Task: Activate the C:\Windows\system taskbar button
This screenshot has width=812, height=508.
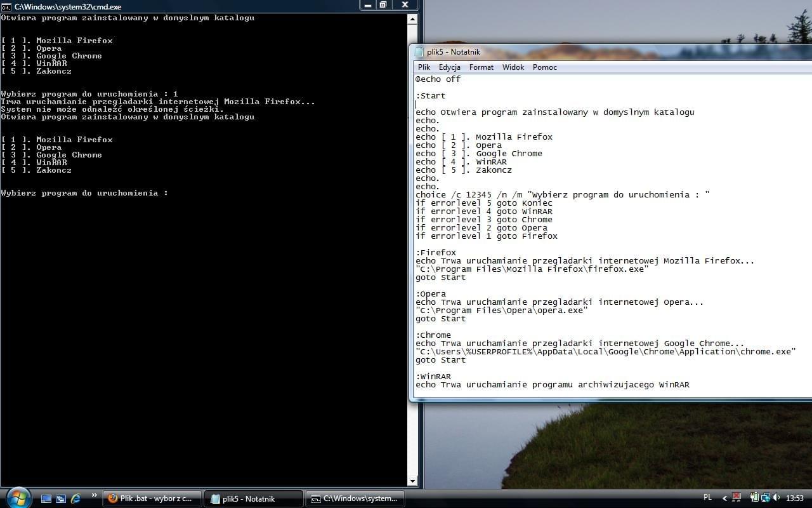Action: [355, 498]
